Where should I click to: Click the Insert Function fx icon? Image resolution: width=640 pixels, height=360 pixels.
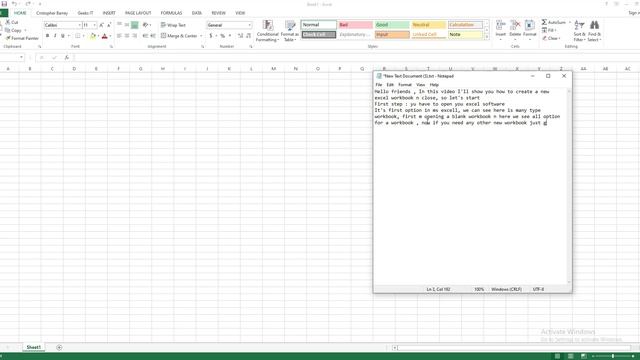point(67,58)
